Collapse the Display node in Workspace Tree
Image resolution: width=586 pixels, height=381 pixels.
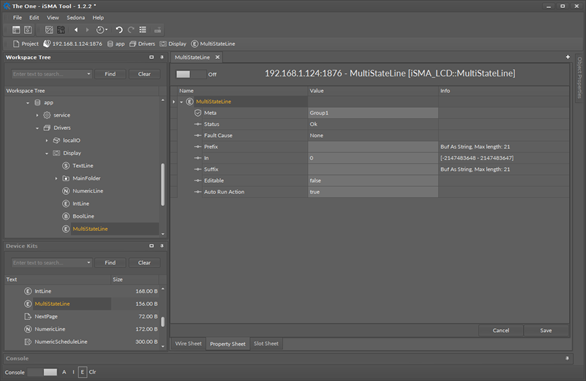pyautogui.click(x=47, y=153)
